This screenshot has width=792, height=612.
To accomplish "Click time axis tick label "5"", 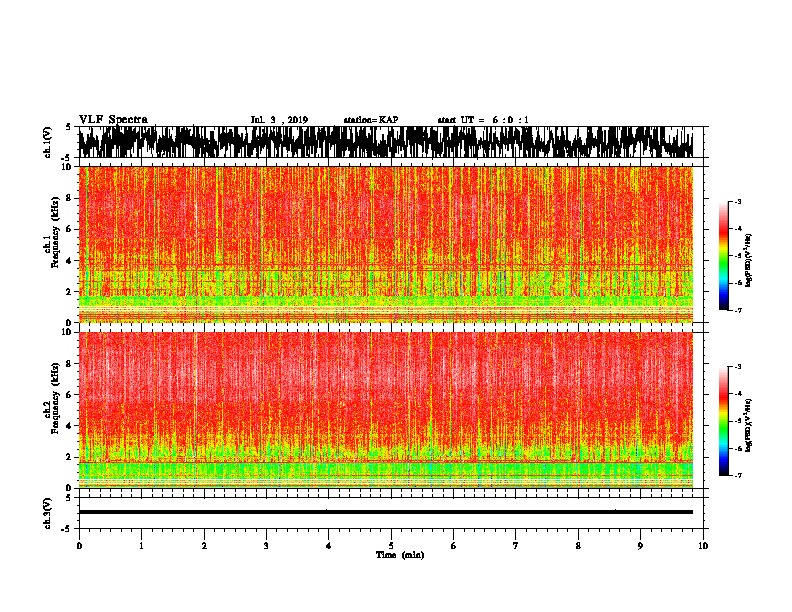I will [x=391, y=546].
